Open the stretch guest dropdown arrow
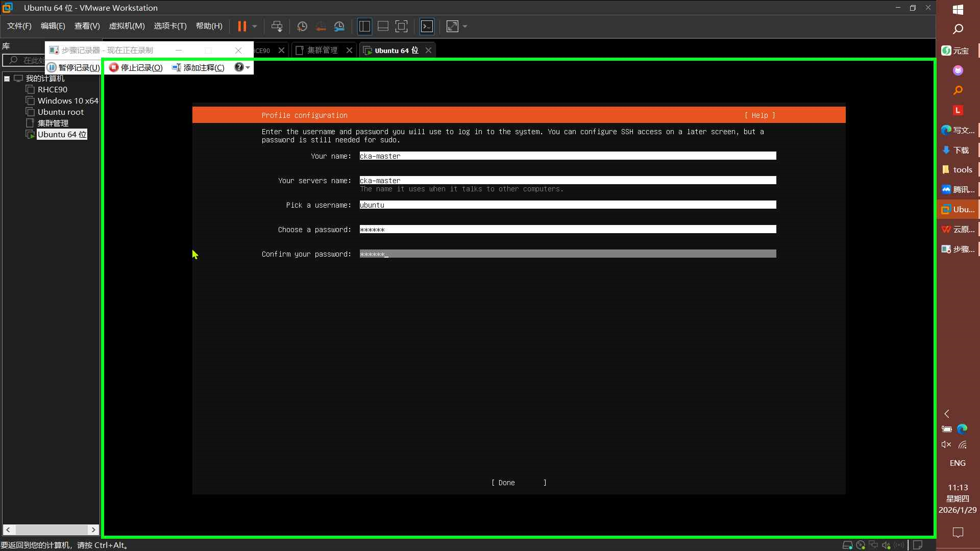This screenshot has width=980, height=551. [x=465, y=27]
